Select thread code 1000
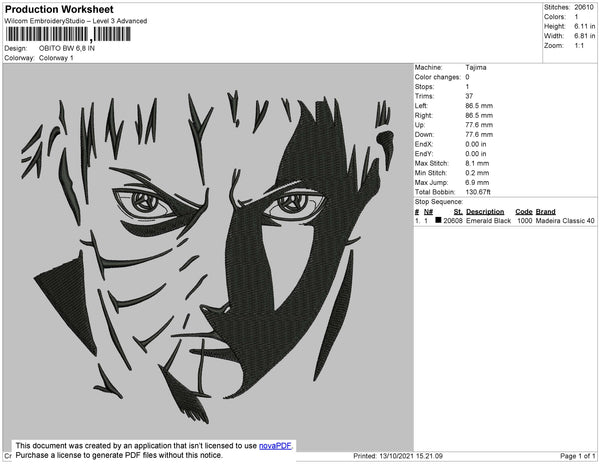 click(x=524, y=221)
